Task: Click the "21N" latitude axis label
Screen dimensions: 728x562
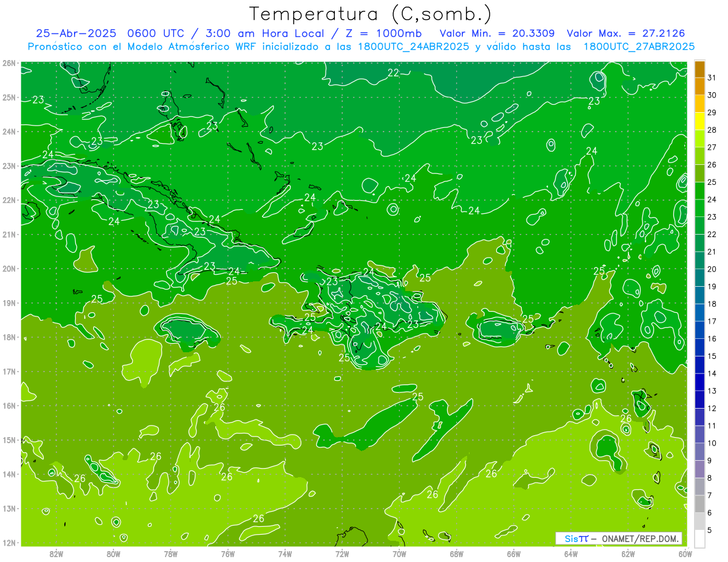Action: 9,235
